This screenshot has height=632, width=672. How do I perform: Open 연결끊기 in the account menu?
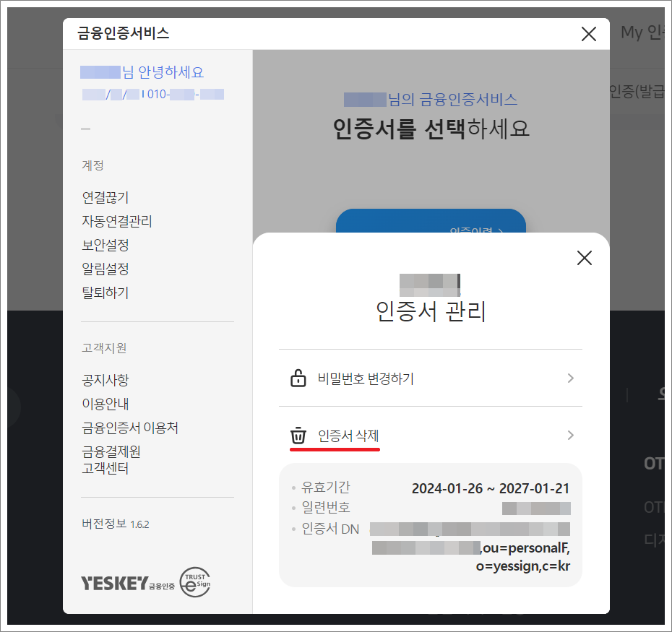105,197
